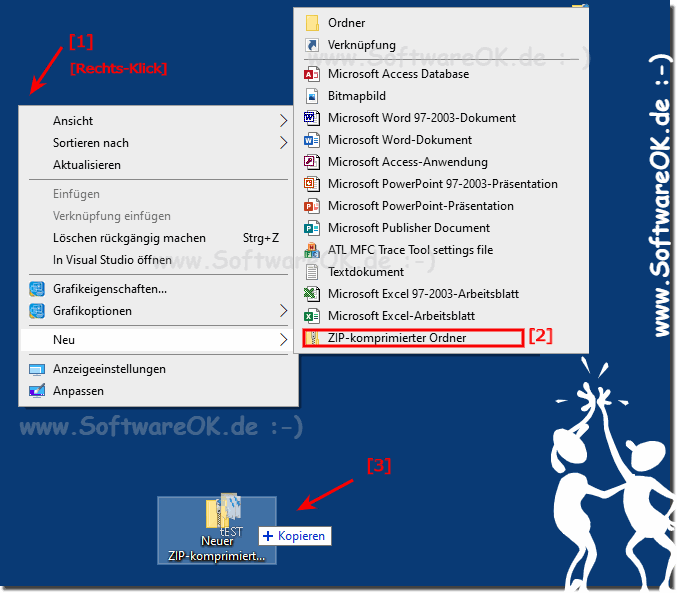Click the PowerPoint 97-2003-Präsentation icon
Viewport: 677px width, 593px height.
[312, 184]
